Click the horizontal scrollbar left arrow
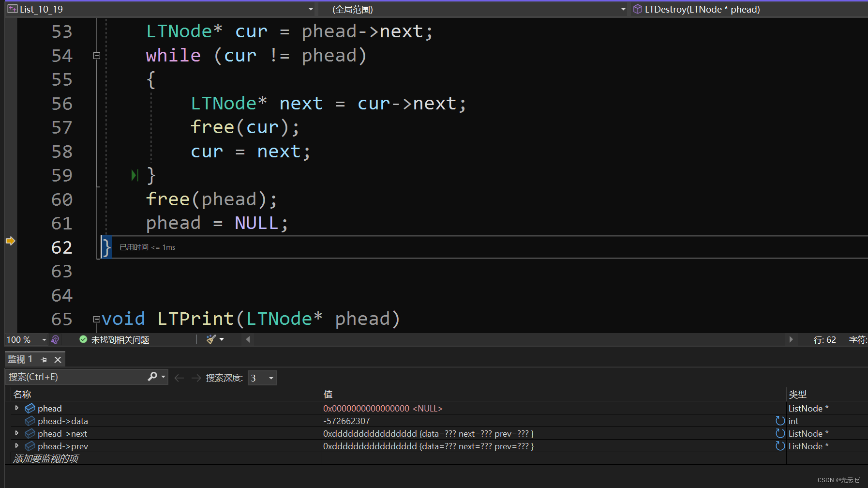The height and width of the screenshot is (488, 868). pos(248,339)
